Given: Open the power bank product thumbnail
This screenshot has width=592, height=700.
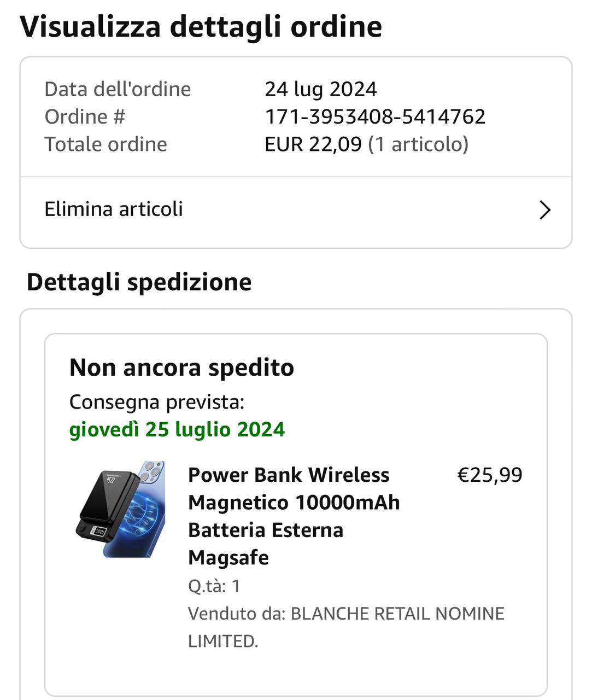Looking at the screenshot, I should 120,509.
